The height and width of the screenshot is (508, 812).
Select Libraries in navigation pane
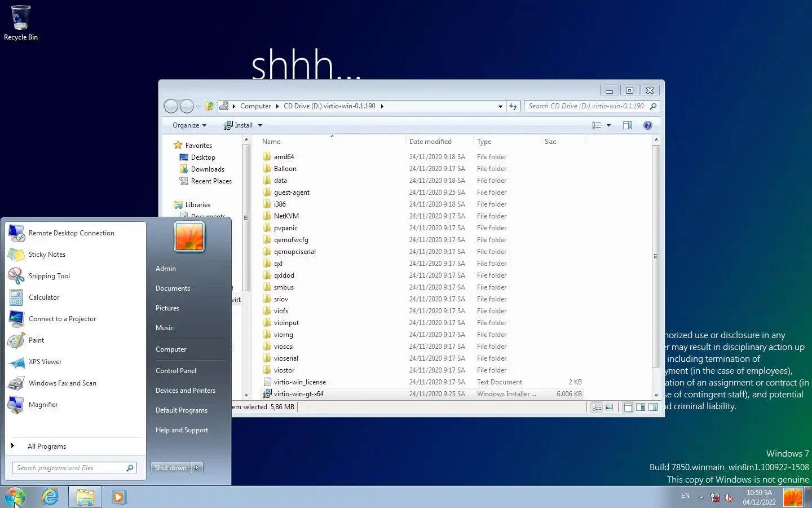192,205
